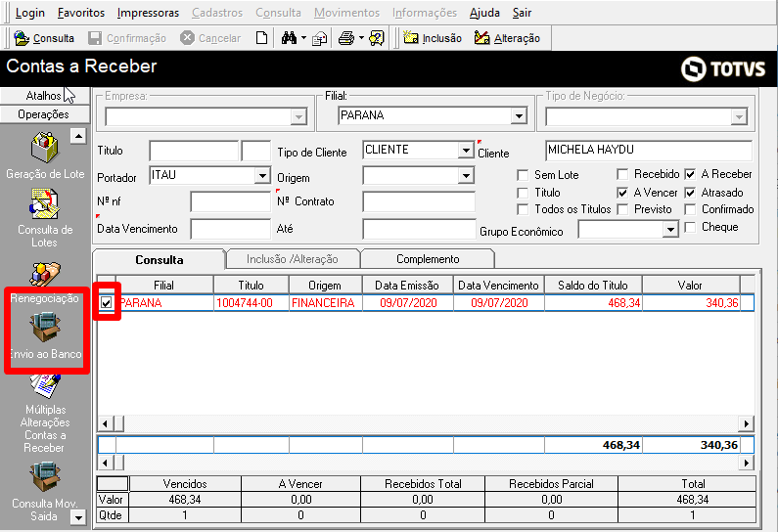Sort by the Data Vencimento column header

499,286
